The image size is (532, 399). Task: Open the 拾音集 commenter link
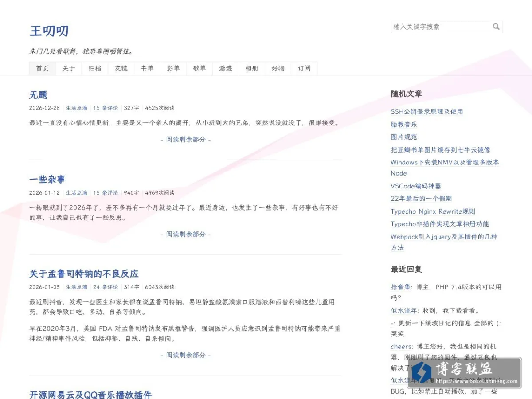coord(402,287)
